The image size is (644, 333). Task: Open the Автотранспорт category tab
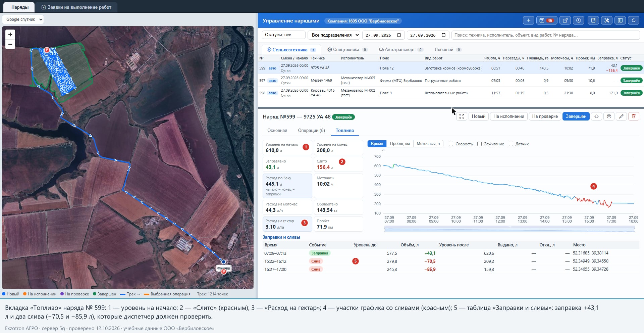[401, 50]
